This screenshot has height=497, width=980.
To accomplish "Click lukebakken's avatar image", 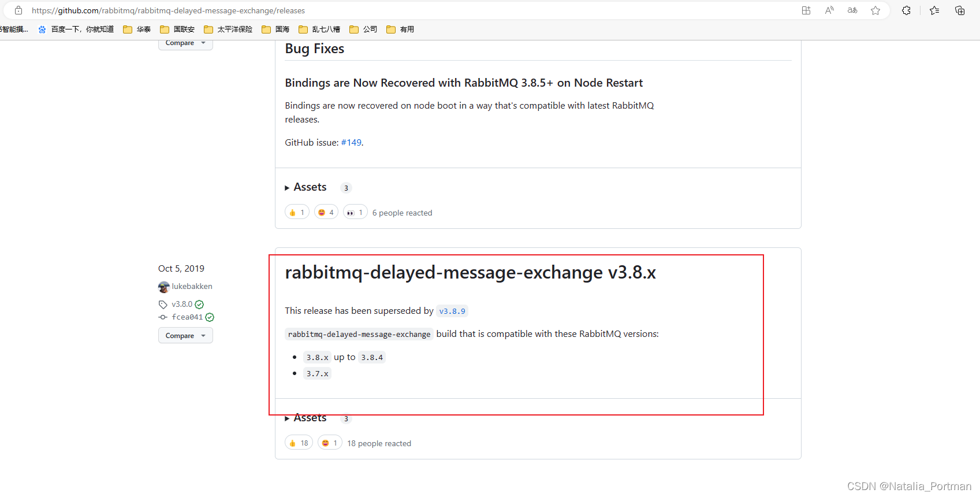I will pos(164,287).
